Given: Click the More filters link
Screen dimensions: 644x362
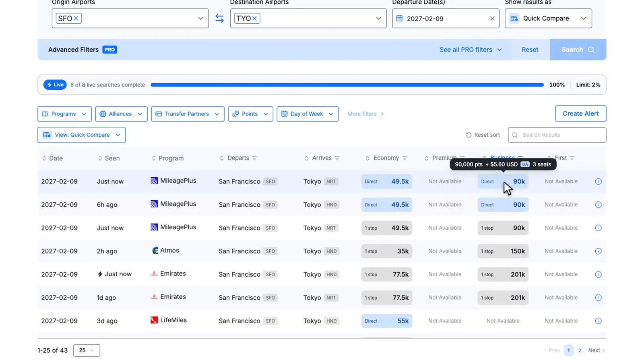Looking at the screenshot, I should [365, 114].
